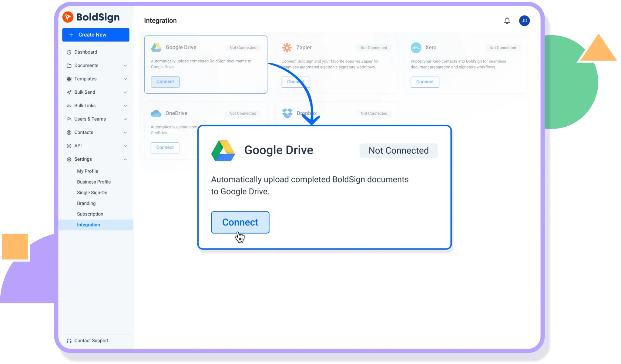Open the Integration settings page

(88, 225)
